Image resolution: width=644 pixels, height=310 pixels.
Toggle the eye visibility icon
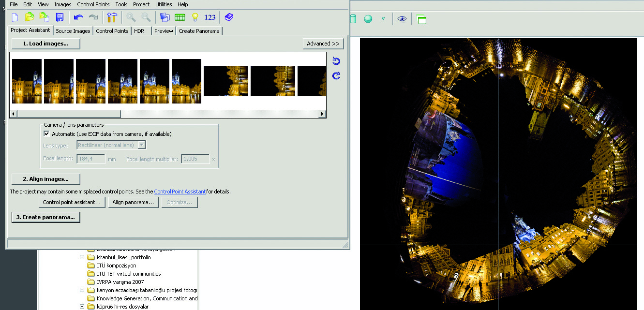tap(402, 19)
